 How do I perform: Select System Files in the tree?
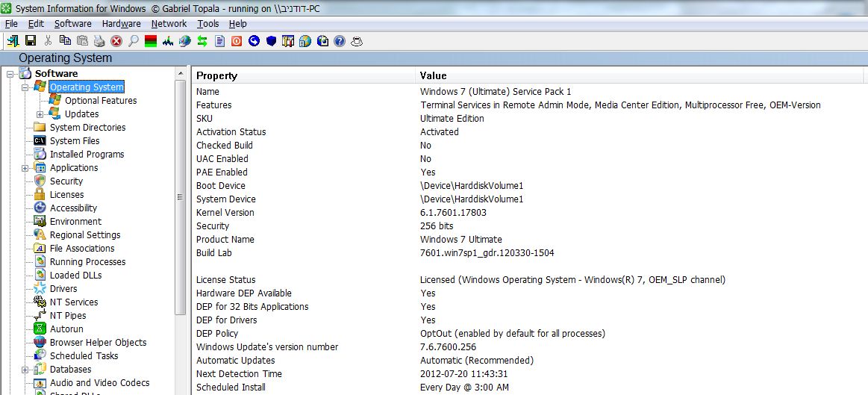[x=75, y=140]
